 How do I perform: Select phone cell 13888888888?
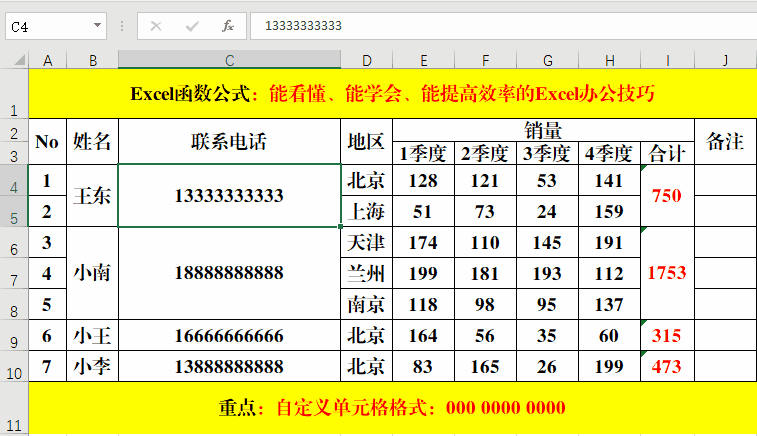click(x=229, y=366)
